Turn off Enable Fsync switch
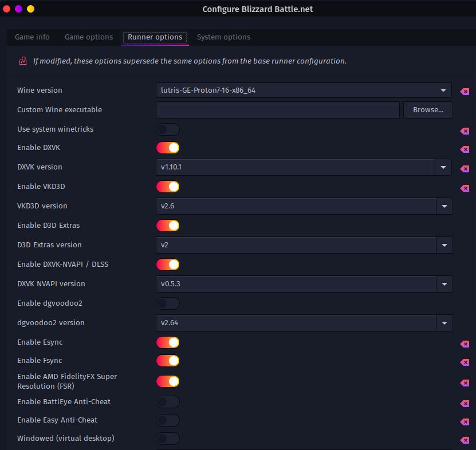 (x=168, y=361)
